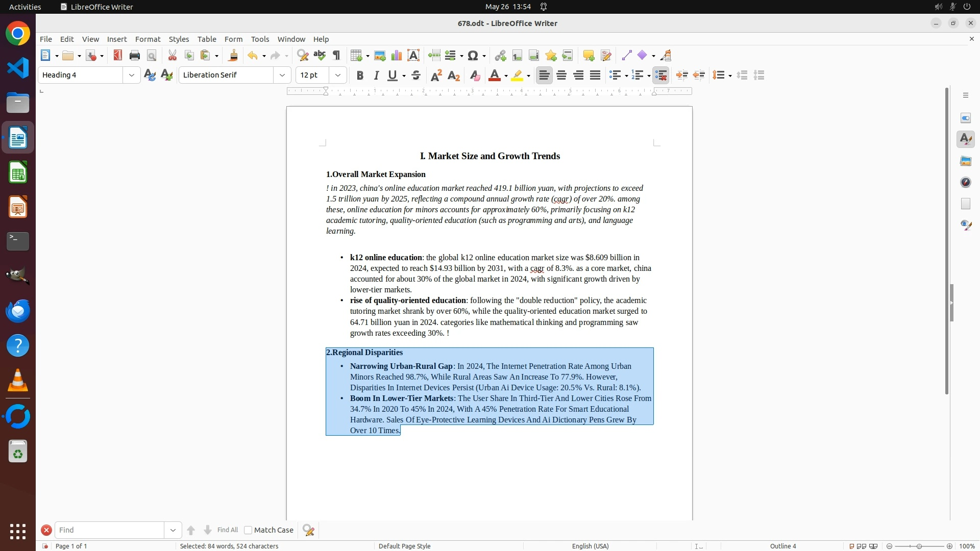This screenshot has height=551, width=980.
Task: Toggle Italic formatting button
Action: [376, 76]
